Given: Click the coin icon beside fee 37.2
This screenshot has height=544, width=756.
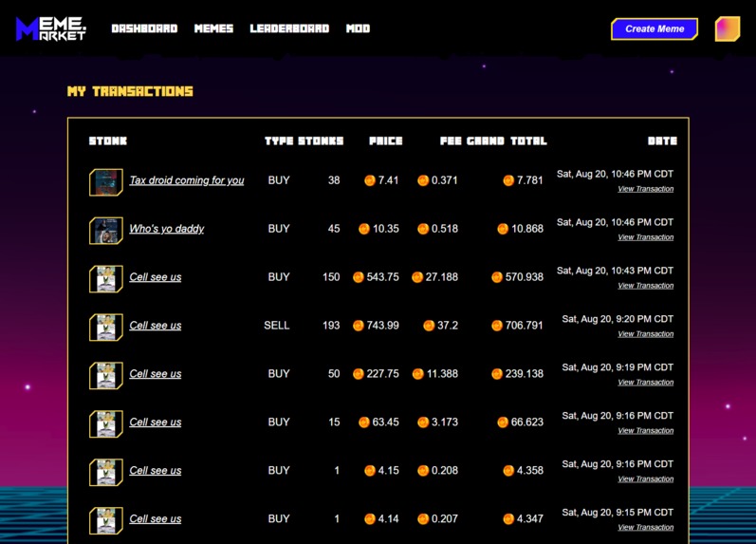Looking at the screenshot, I should (429, 326).
